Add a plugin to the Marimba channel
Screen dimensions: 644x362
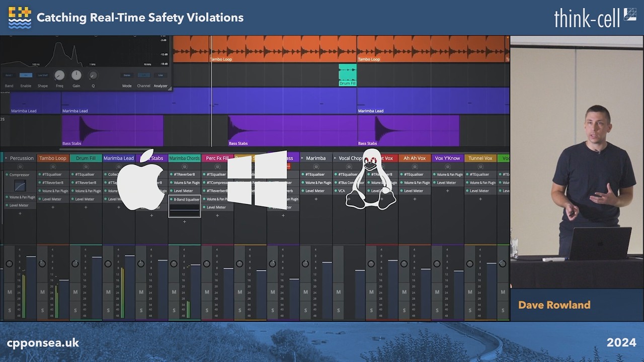316,199
